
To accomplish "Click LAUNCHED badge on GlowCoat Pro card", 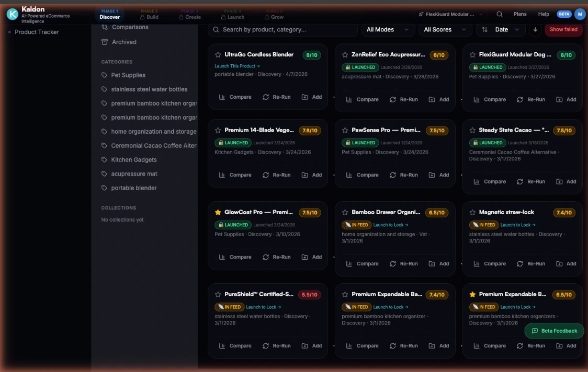I will click(x=233, y=225).
